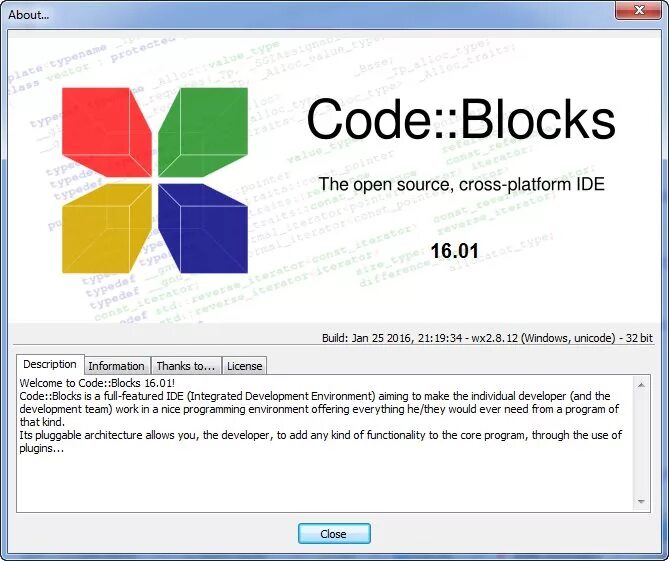Show the License tab

[x=244, y=366]
